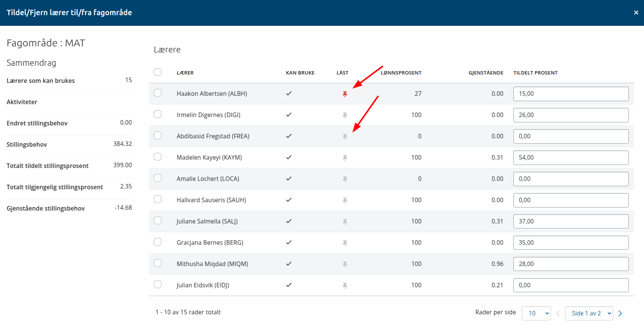Toggle pin for Juliane Salmella

[345, 222]
